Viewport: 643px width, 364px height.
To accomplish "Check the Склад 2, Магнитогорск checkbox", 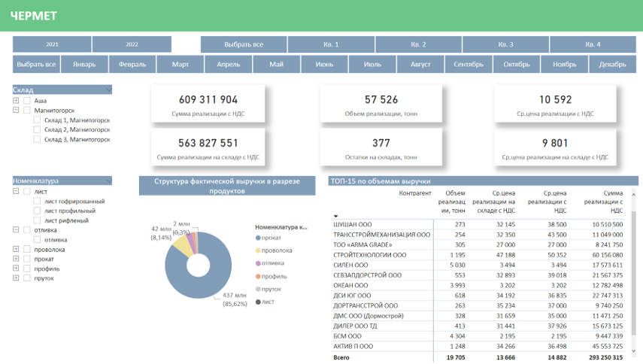I will [37, 129].
